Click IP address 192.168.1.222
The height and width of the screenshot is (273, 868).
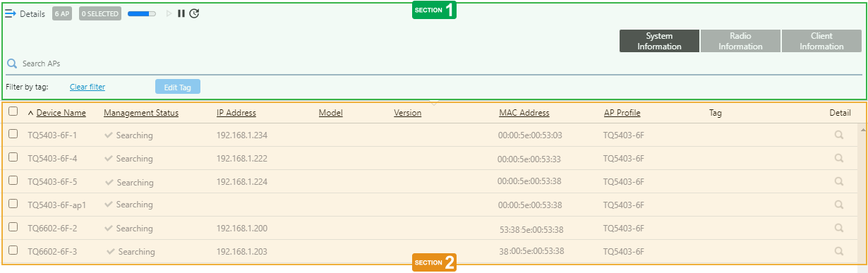point(242,158)
